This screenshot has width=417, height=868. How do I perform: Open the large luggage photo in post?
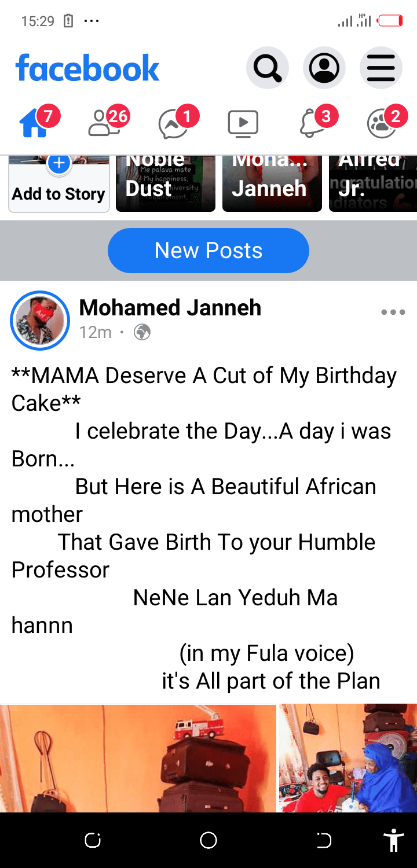[x=138, y=758]
